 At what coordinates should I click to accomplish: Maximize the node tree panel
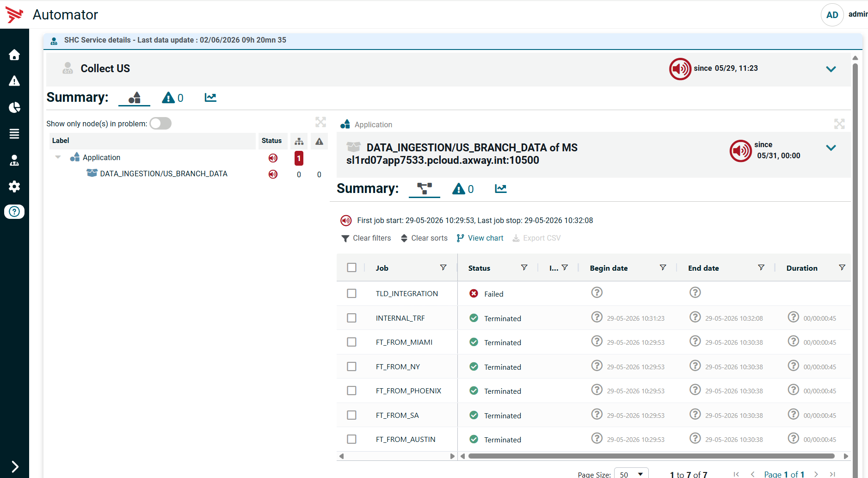320,122
